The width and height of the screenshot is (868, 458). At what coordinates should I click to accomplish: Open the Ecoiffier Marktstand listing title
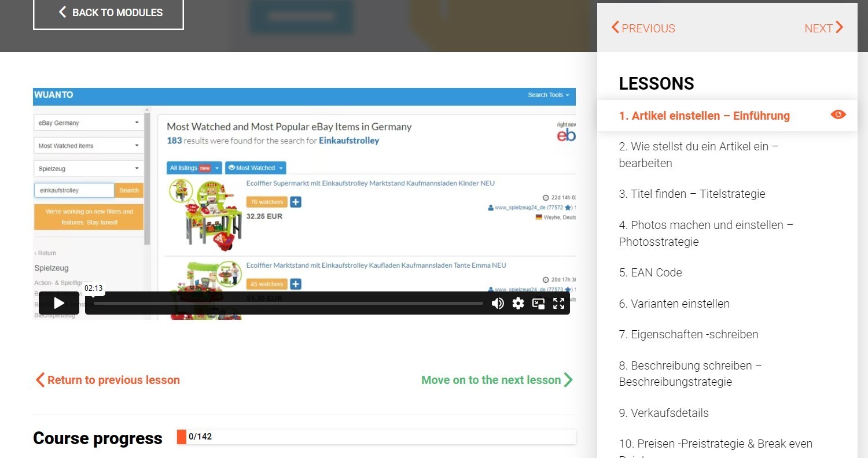coord(376,265)
